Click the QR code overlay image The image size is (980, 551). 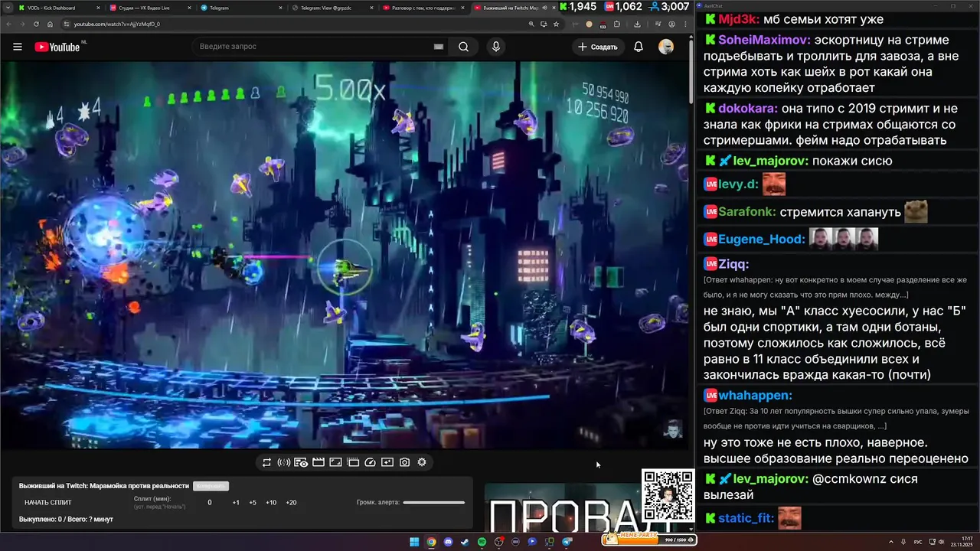pyautogui.click(x=668, y=496)
